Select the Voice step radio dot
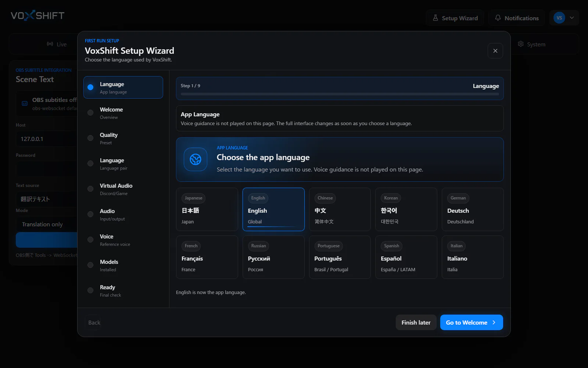 [90, 240]
